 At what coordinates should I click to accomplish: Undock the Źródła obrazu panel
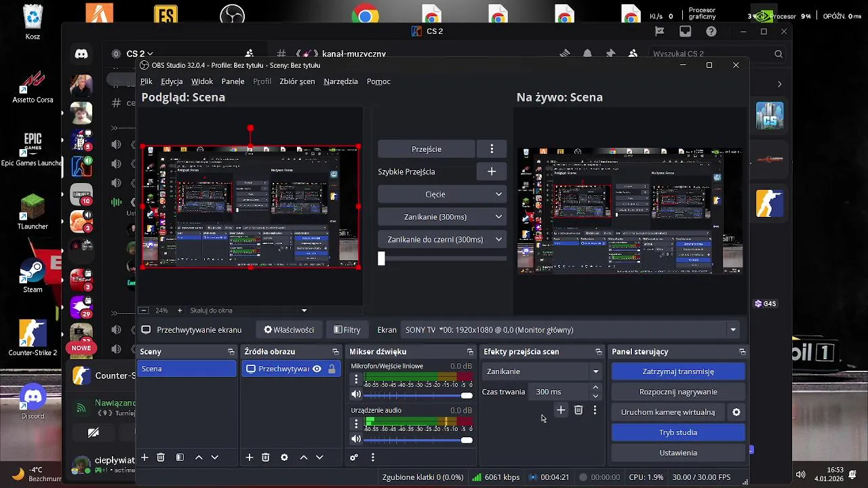(335, 352)
